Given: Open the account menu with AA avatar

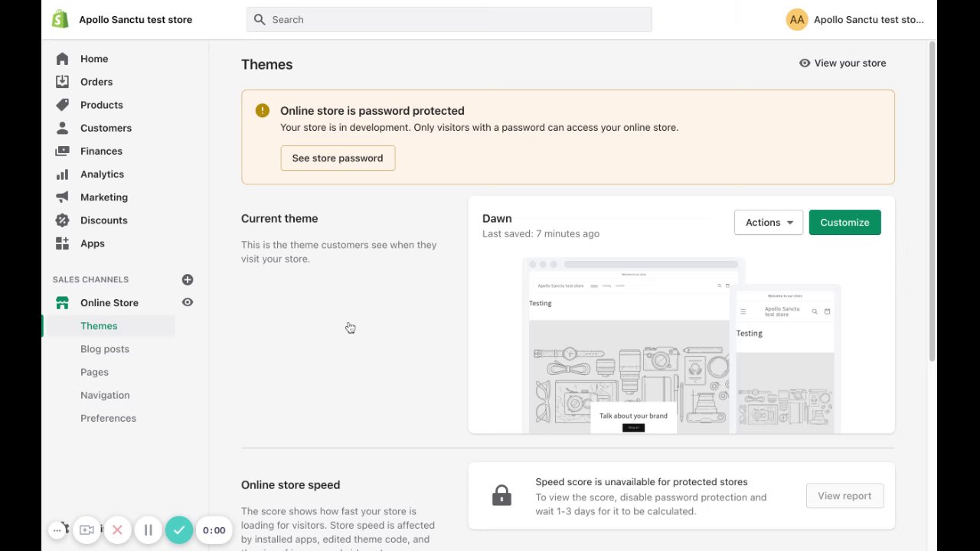Looking at the screenshot, I should click(797, 20).
